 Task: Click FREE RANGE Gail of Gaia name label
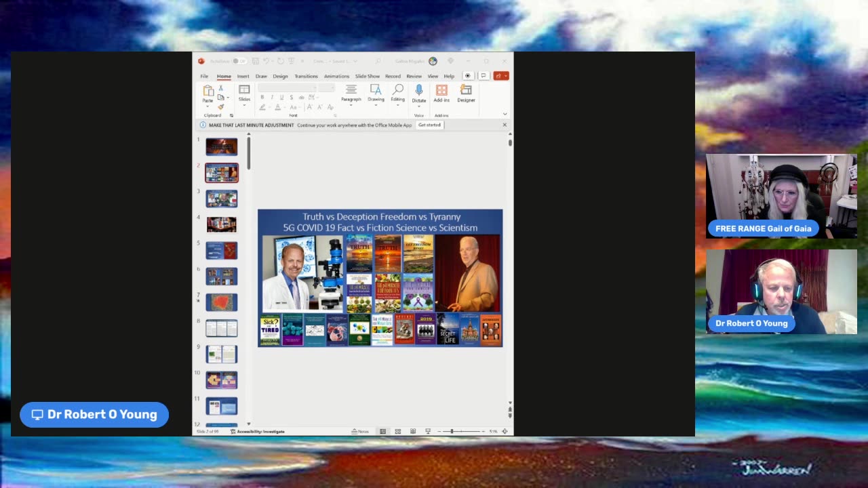pyautogui.click(x=763, y=228)
